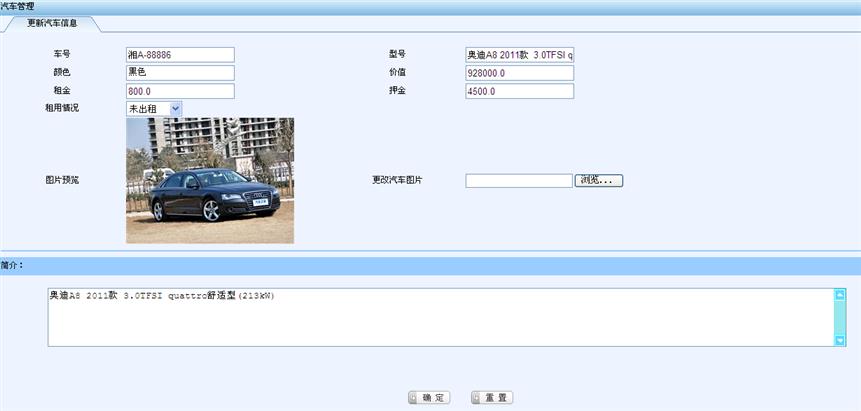
Task: Click the 浏览... browse button
Action: point(599,180)
